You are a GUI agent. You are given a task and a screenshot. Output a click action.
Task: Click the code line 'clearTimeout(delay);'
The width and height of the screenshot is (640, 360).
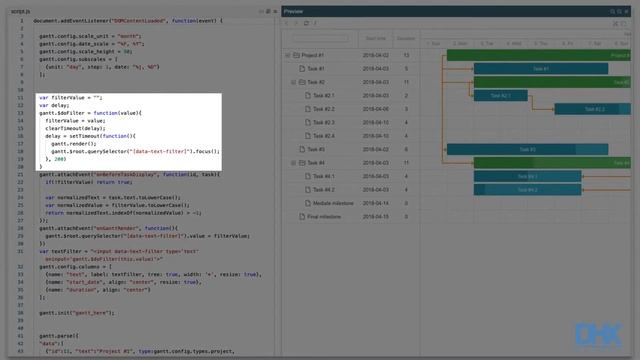click(75, 128)
